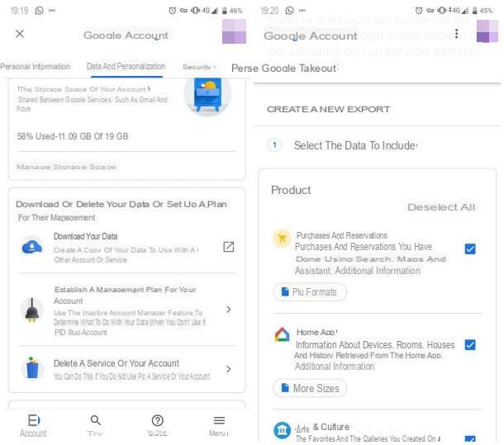Viewport: 504px width, 445px height.
Task: Click the trash bin icon for delete service
Action: (32, 368)
